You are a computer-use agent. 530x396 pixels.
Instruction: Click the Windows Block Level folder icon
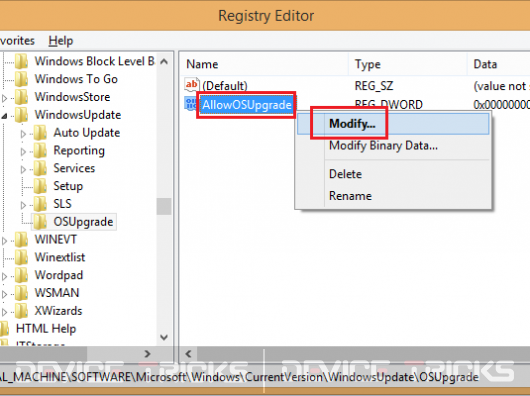(22, 61)
